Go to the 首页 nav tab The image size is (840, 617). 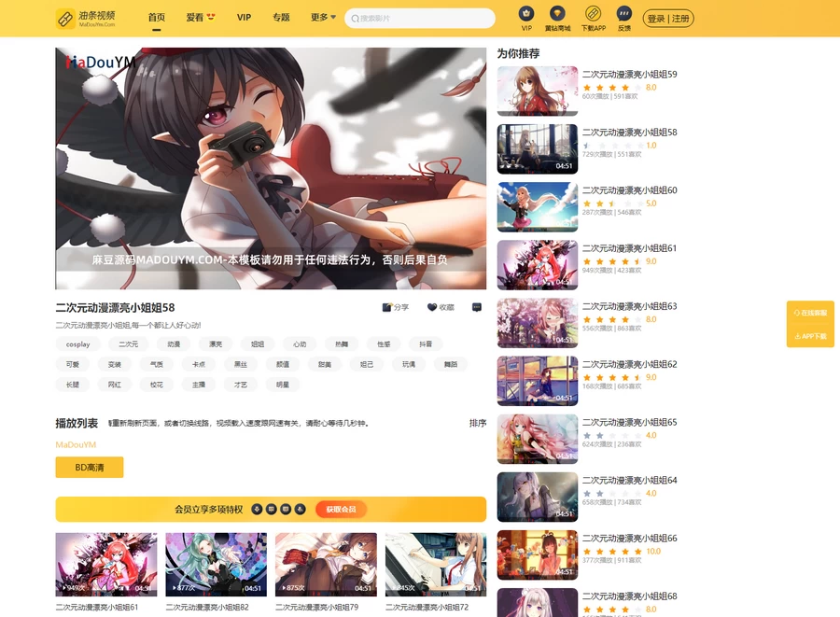pyautogui.click(x=157, y=17)
